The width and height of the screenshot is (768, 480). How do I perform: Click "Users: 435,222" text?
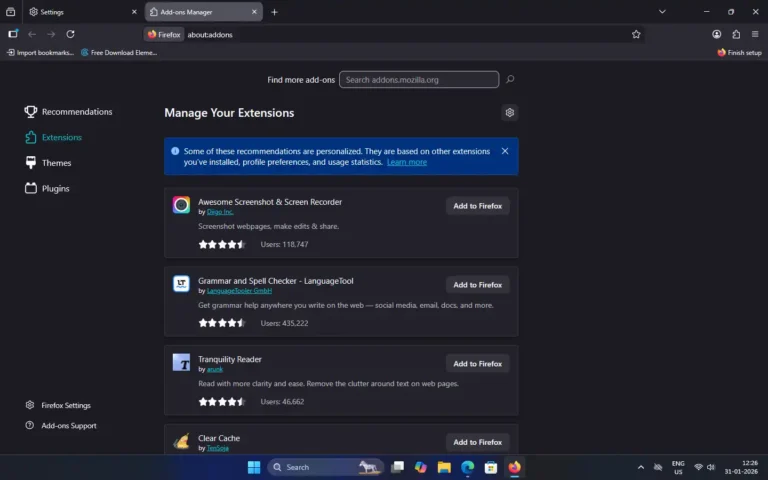pyautogui.click(x=284, y=323)
